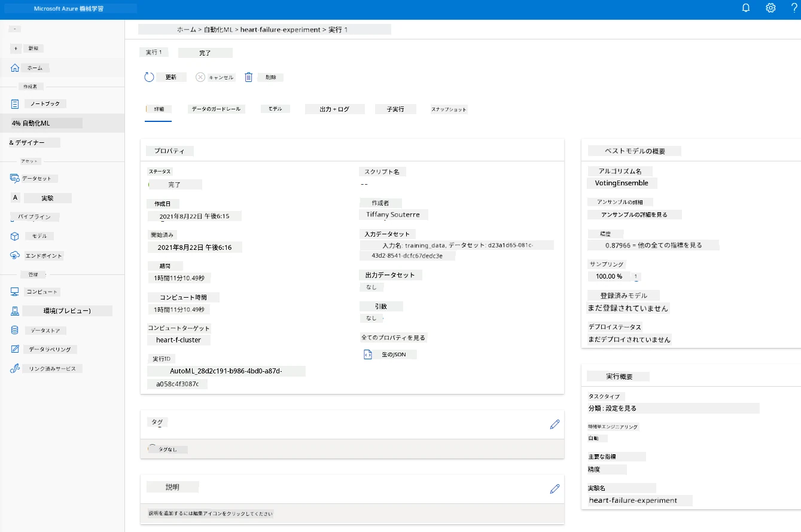801x532 pixels.
Task: Click the 期間 value 1時間11分10.49秒
Action: [x=179, y=278]
